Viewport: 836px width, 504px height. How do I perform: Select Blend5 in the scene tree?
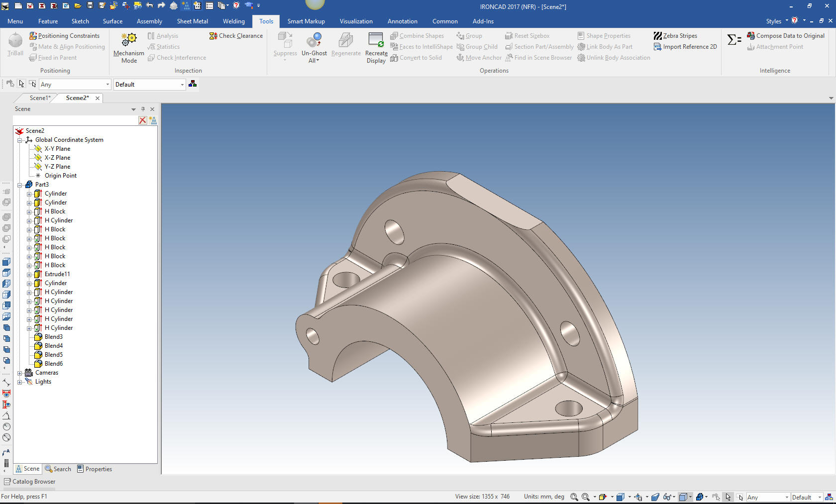(53, 355)
